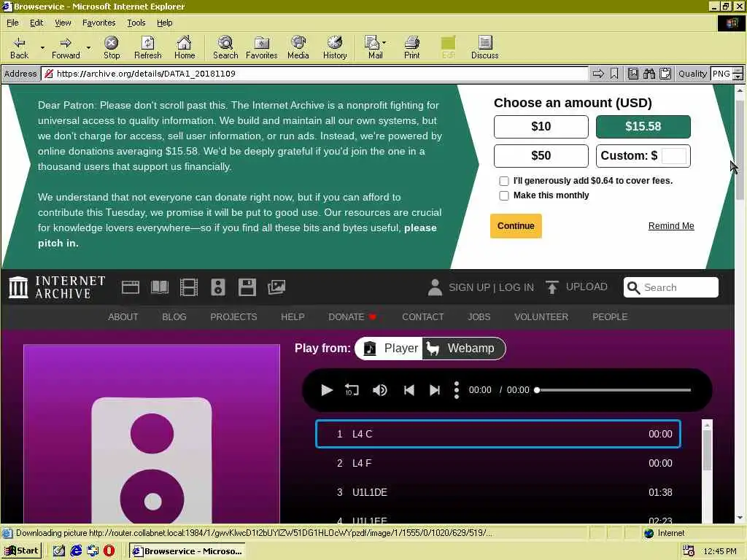Viewport: 747px width, 560px height.
Task: Check the cover fees $0.64 checkbox
Action: [x=503, y=181]
